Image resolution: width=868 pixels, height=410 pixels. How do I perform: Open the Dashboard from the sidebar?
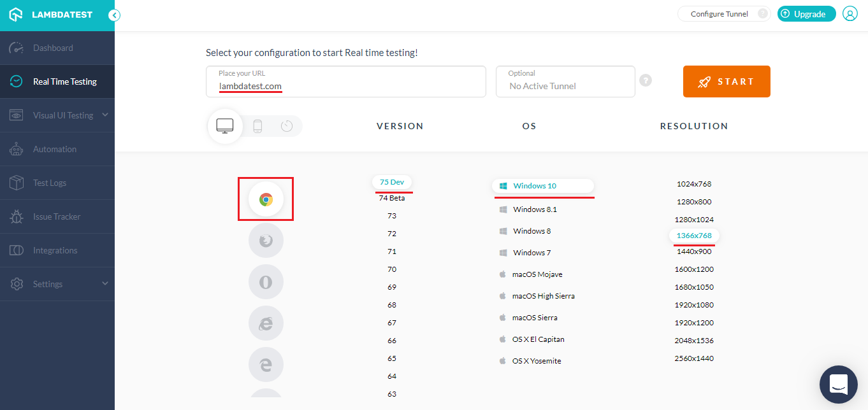[x=52, y=47]
